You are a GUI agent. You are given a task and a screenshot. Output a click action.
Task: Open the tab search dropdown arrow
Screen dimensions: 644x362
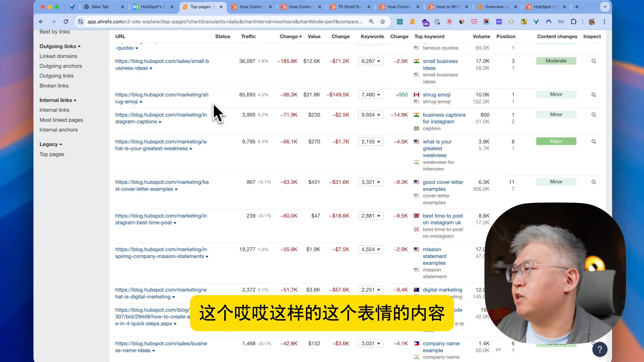(605, 7)
